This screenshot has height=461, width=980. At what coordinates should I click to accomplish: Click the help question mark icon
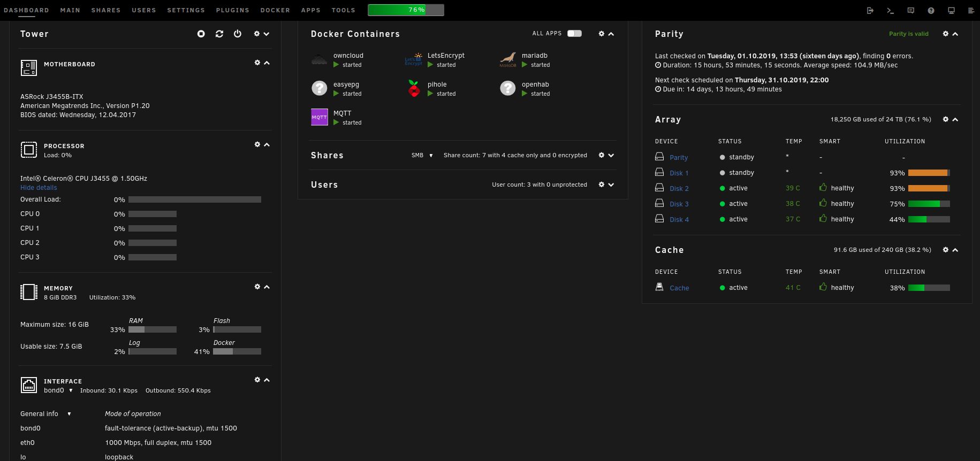click(x=931, y=10)
